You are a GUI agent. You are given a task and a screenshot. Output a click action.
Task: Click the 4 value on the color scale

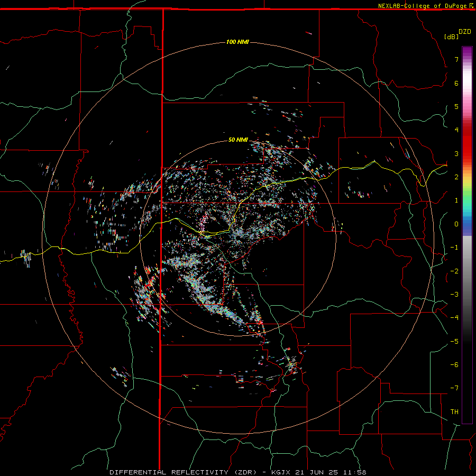click(456, 130)
